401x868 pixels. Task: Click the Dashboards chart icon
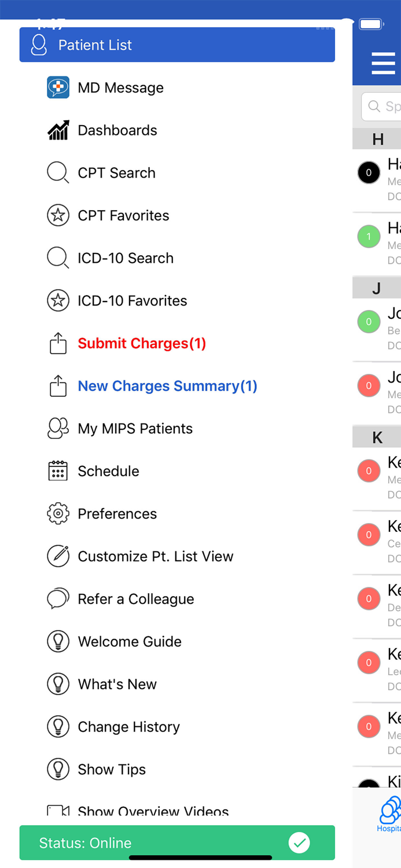58,130
